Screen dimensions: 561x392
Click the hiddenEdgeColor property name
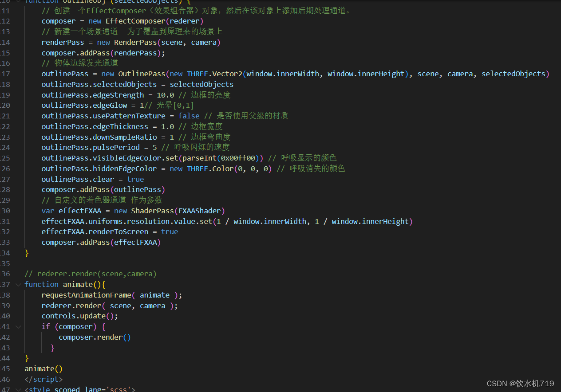[125, 169]
